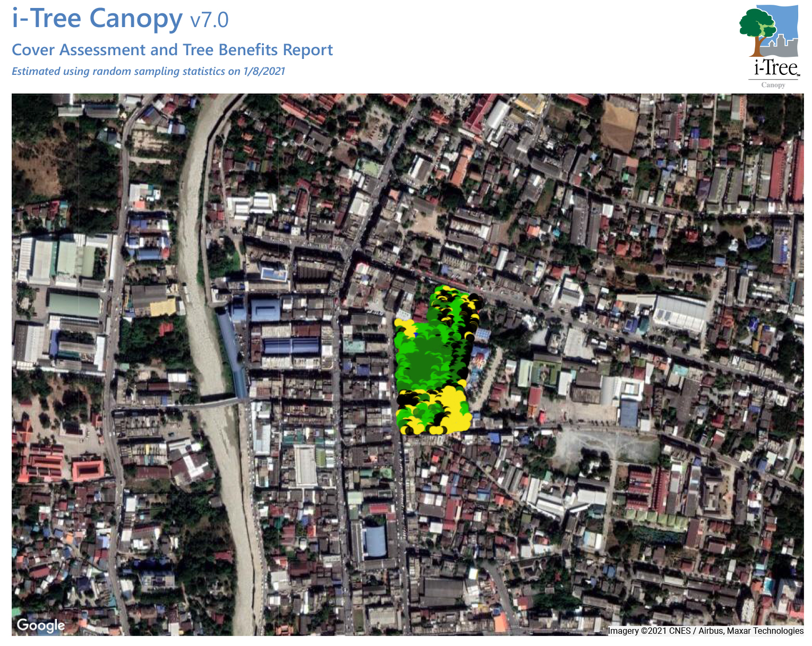Click the 'Canopy' label beneath the logo
The width and height of the screenshot is (812, 646).
pos(773,85)
